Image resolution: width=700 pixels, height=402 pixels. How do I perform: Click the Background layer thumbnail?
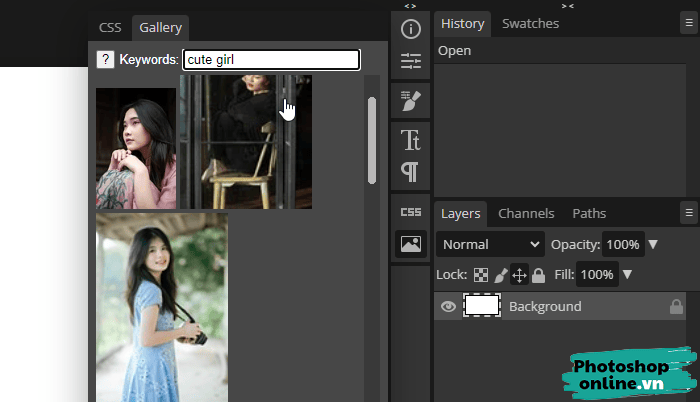(x=482, y=306)
